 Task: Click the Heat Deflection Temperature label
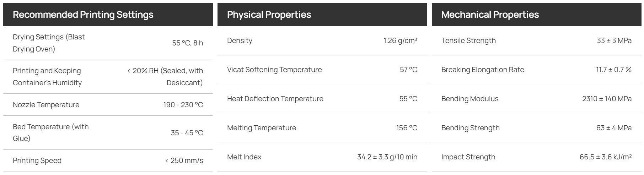pos(275,99)
